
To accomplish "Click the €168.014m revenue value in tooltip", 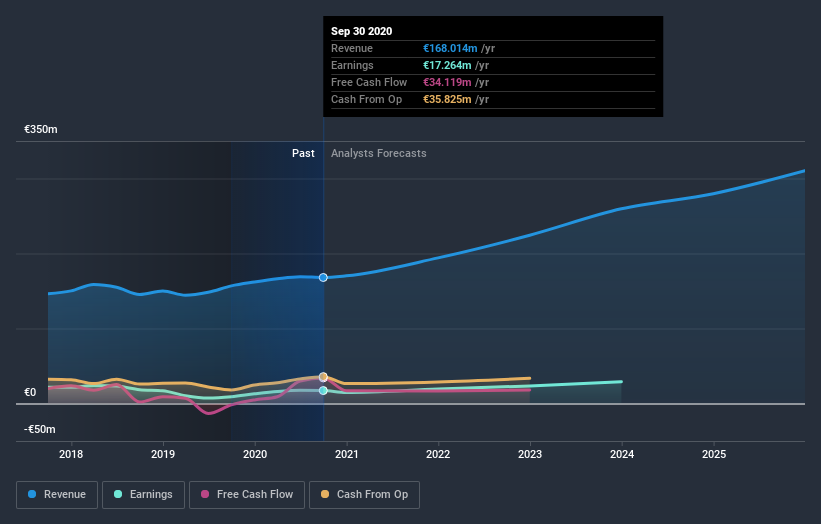I will [450, 48].
